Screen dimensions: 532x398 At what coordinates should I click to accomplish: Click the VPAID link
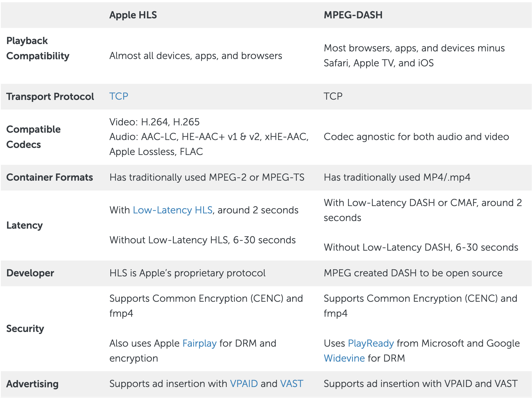pos(244,384)
